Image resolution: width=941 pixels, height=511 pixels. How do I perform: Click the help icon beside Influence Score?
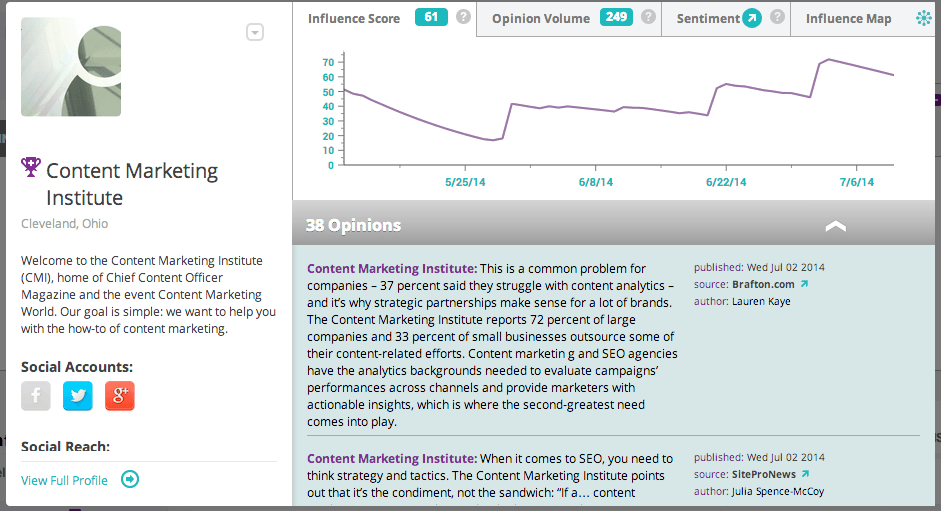463,18
